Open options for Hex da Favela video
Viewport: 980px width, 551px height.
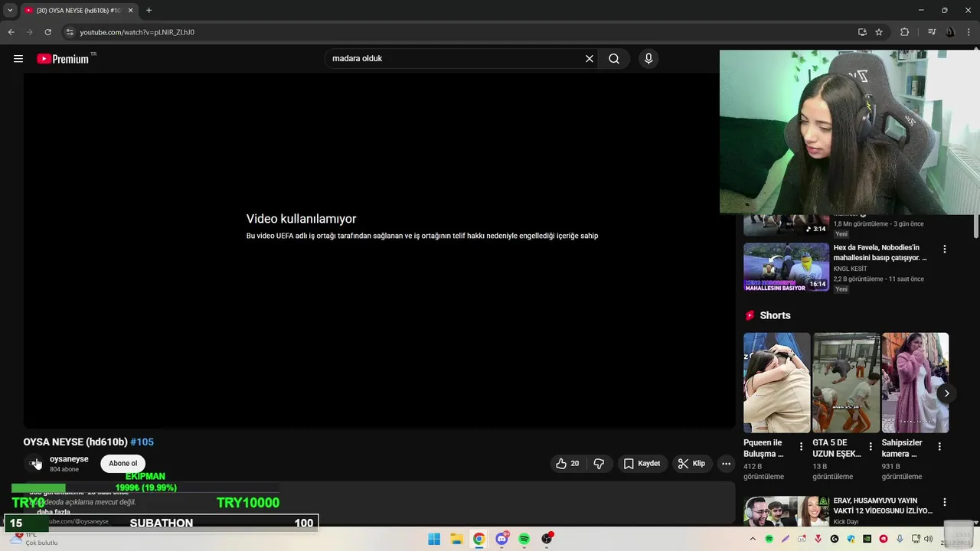tap(945, 249)
